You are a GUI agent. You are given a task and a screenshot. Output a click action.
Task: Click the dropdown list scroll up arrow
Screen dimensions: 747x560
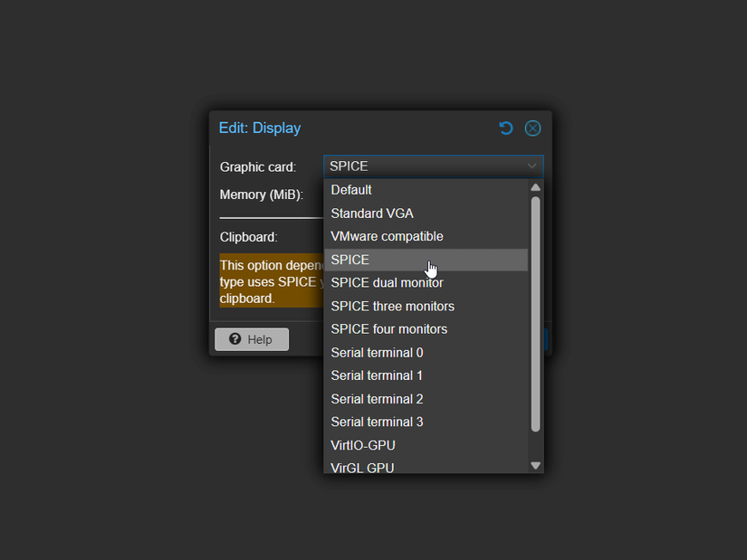point(535,187)
